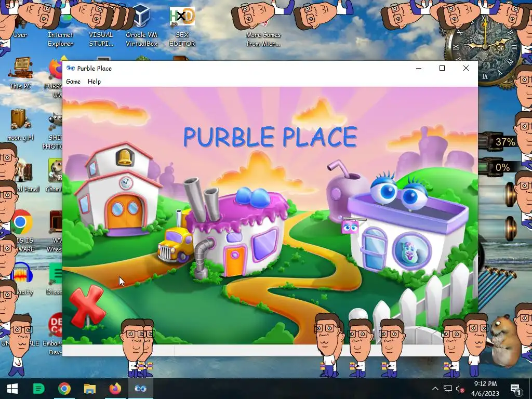
Task: Show hidden system tray icons
Action: [x=435, y=389]
